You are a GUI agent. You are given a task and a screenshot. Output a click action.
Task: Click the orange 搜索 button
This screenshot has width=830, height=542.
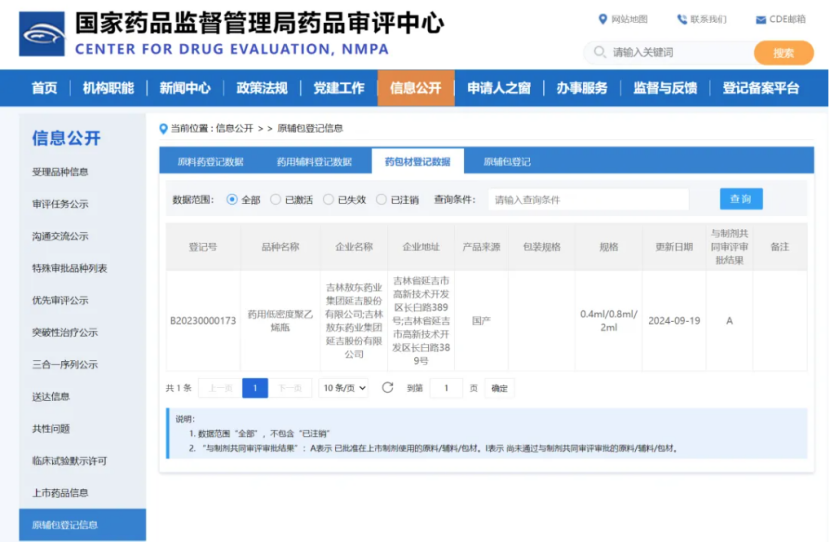point(783,53)
